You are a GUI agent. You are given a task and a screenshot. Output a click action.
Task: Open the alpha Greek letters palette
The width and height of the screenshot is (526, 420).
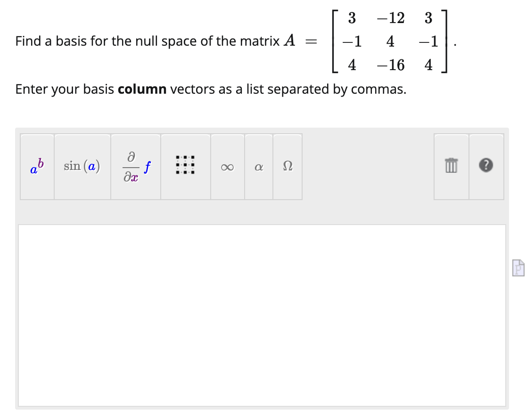(258, 167)
